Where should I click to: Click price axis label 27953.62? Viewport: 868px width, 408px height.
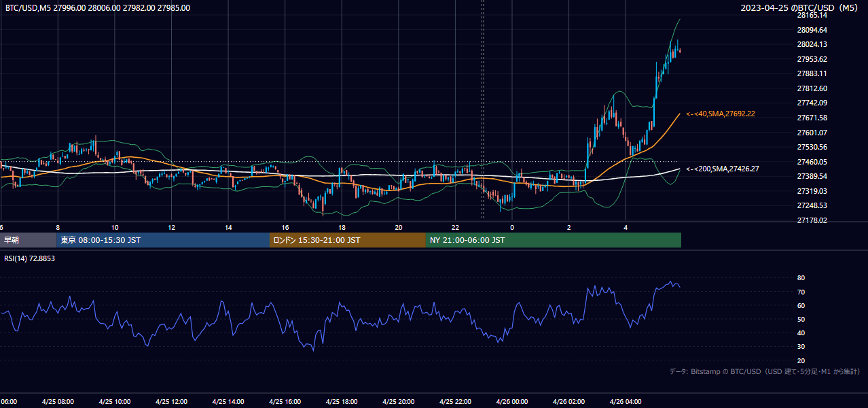(x=812, y=59)
